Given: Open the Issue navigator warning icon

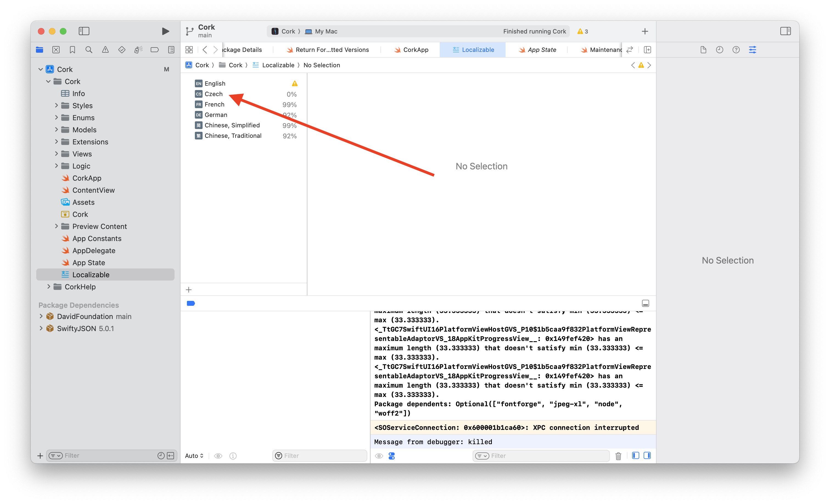Looking at the screenshot, I should [x=105, y=50].
